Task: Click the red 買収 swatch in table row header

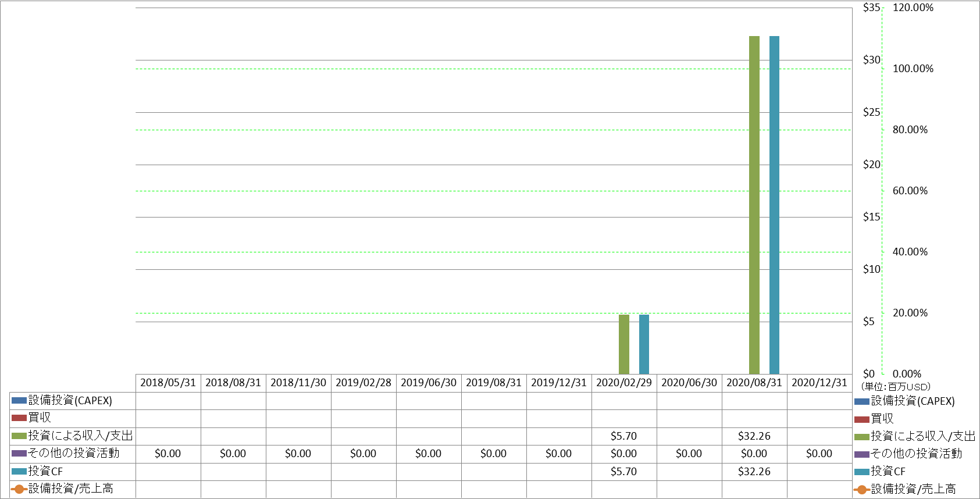Action: click(19, 418)
